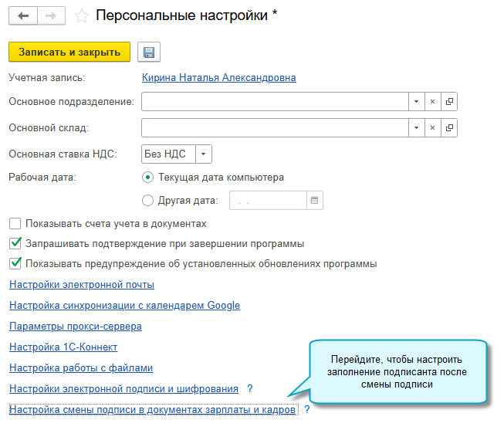The width and height of the screenshot is (504, 430).
Task: Open Основной склад item in new window
Action: (x=449, y=128)
